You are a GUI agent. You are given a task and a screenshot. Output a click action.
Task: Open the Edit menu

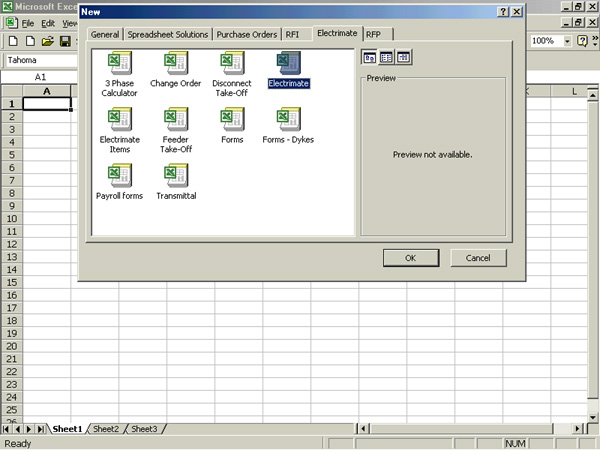(48, 23)
